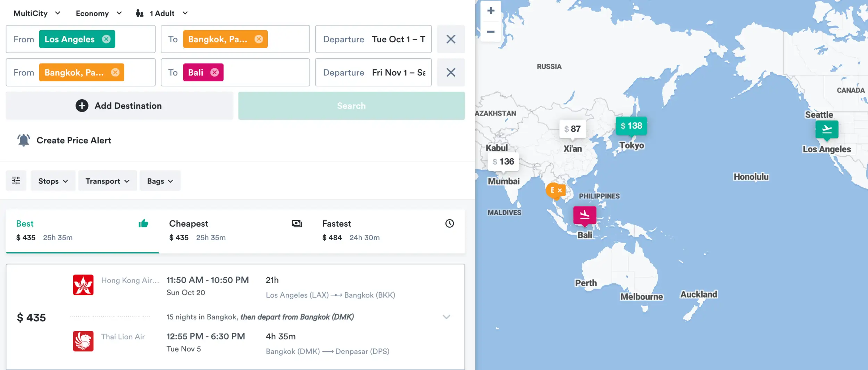Open the all filters sliders icon
Viewport: 868px width, 370px height.
[16, 181]
